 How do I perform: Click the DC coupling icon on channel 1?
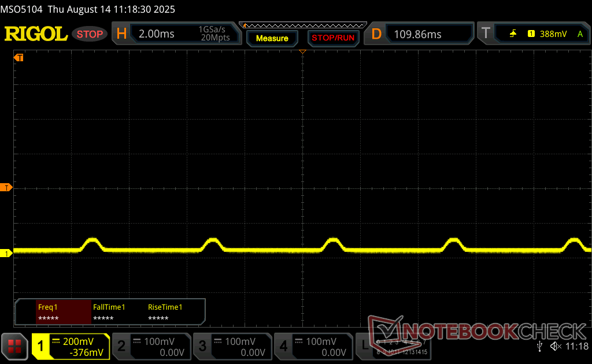coord(56,341)
